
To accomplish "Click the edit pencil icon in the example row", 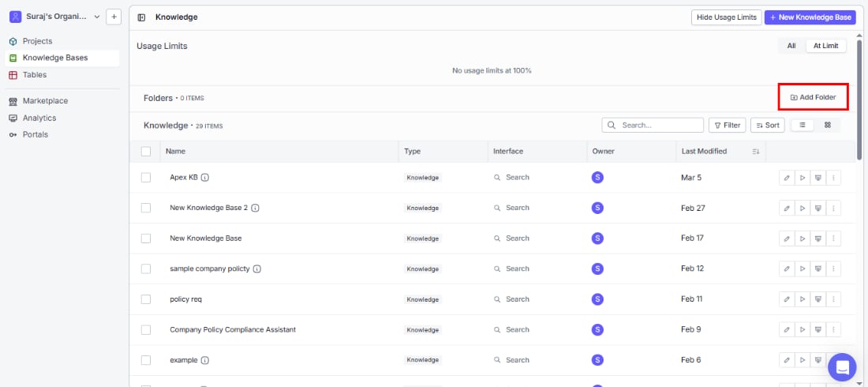I will pos(787,360).
